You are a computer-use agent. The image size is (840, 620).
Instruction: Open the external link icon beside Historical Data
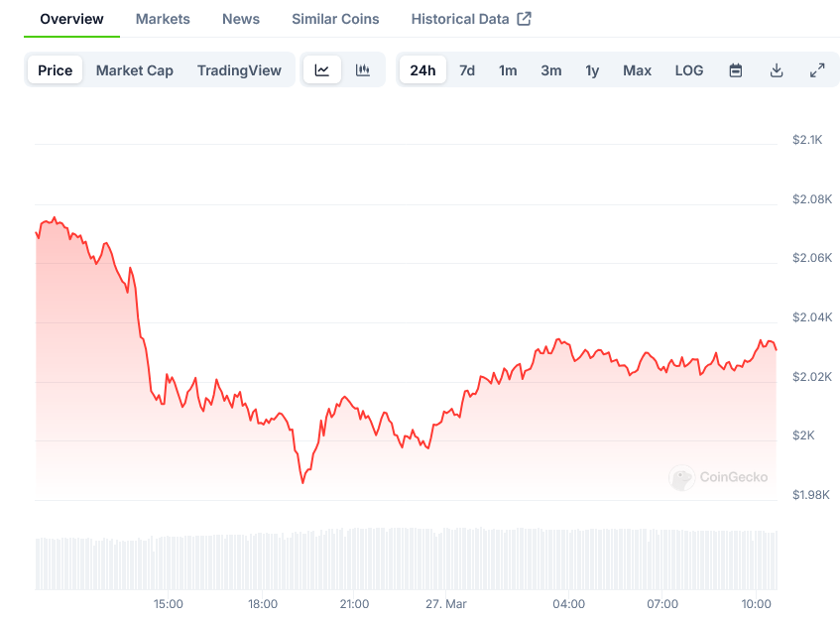(x=524, y=19)
